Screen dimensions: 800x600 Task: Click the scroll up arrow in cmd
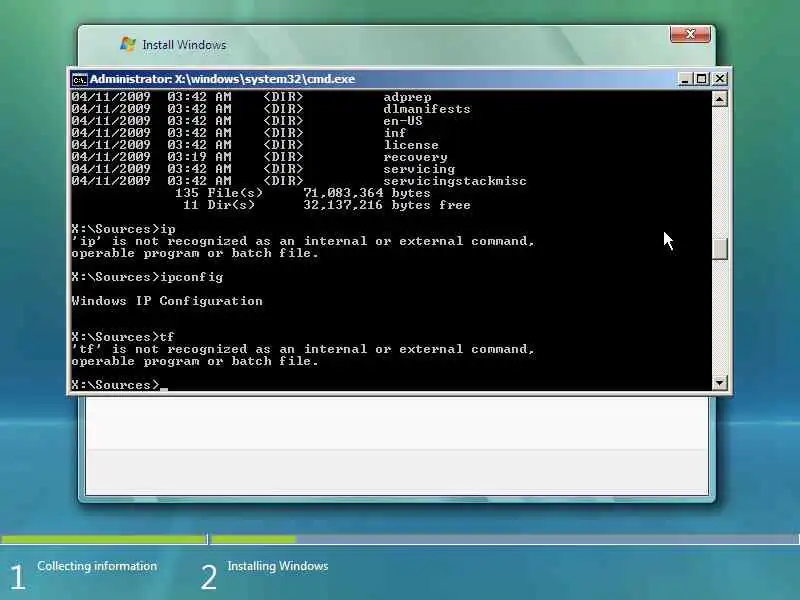pos(719,98)
